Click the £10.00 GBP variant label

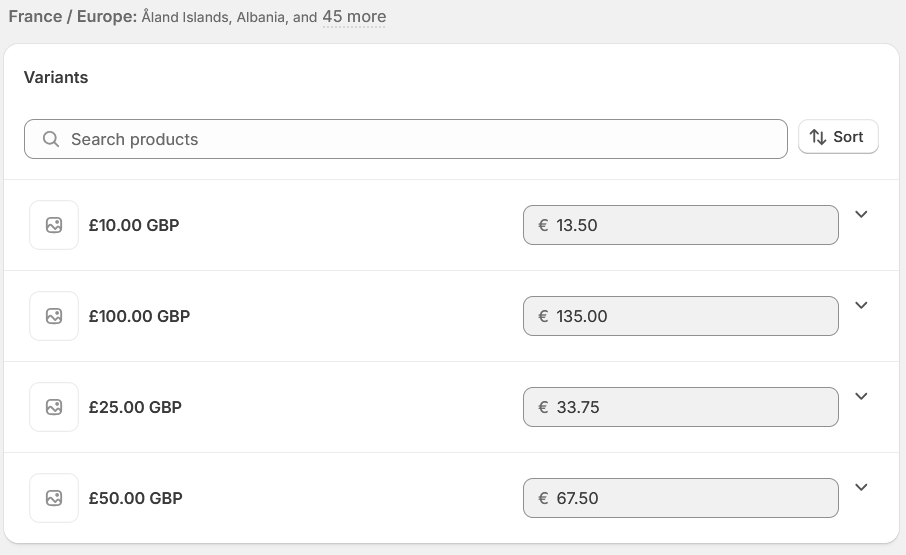coord(134,225)
